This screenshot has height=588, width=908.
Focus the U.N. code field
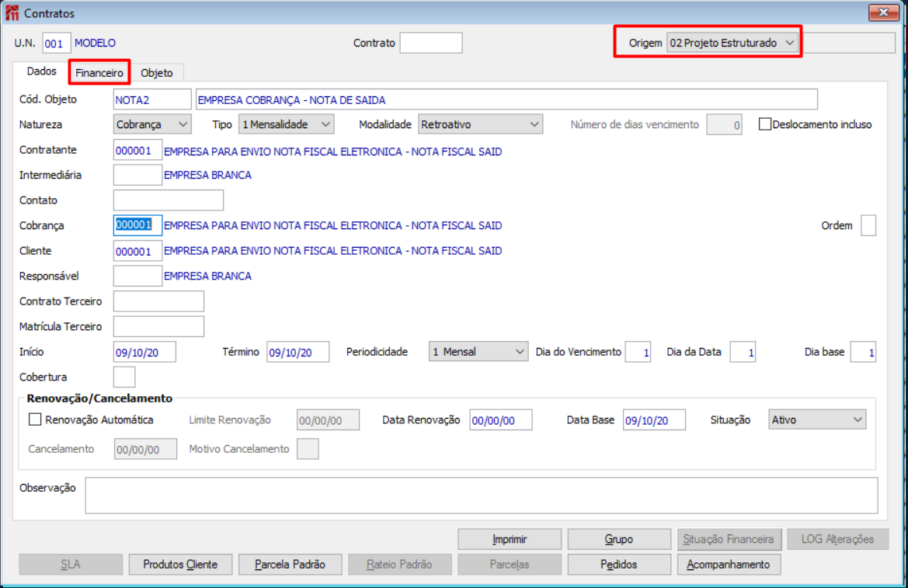tap(56, 43)
